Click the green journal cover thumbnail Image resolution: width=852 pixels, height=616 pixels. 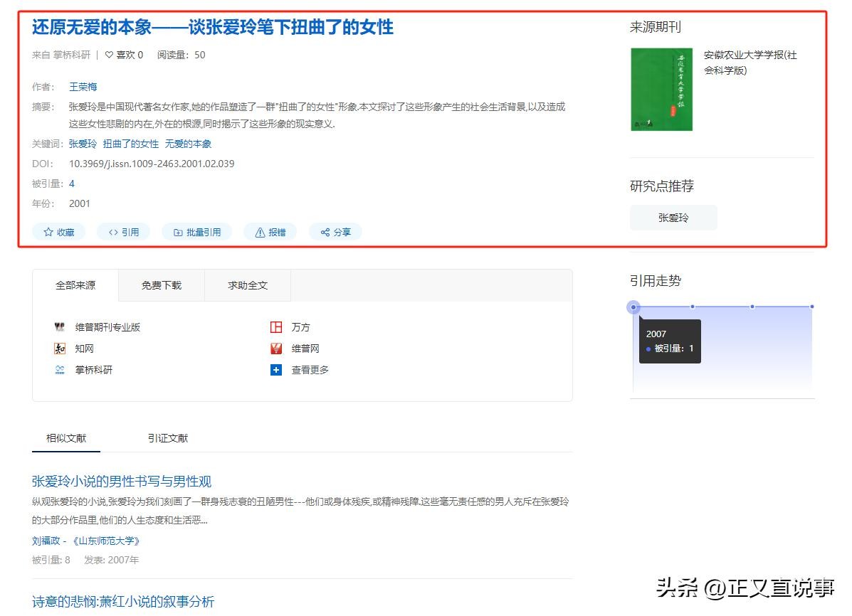pos(661,90)
